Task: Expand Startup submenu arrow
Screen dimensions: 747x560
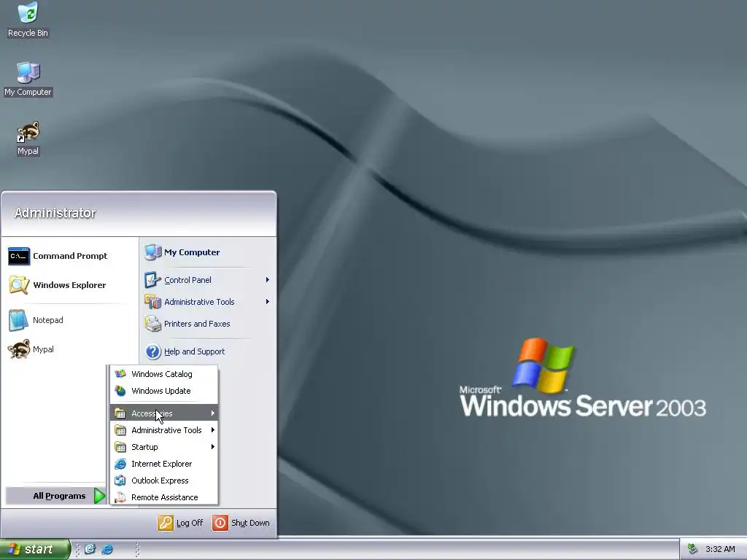Action: 212,447
